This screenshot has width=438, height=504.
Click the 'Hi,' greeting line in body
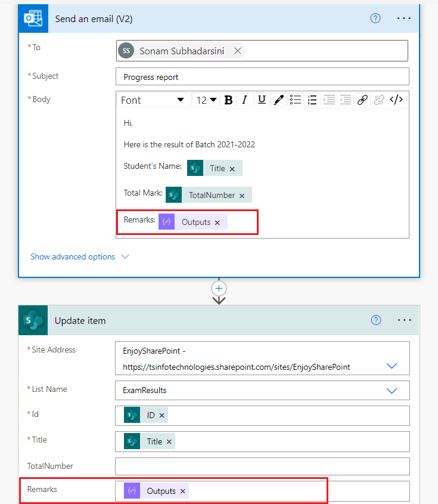[x=128, y=123]
